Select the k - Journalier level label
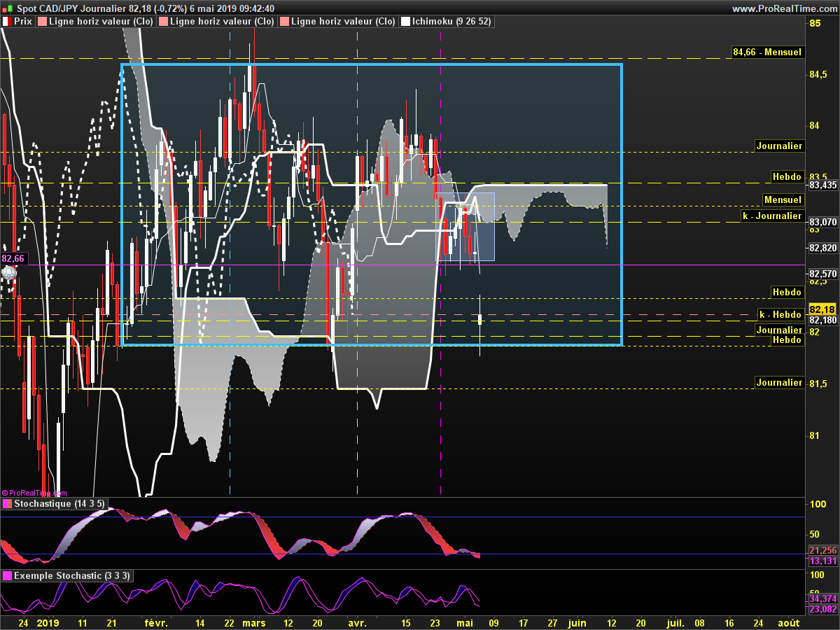 coord(773,216)
